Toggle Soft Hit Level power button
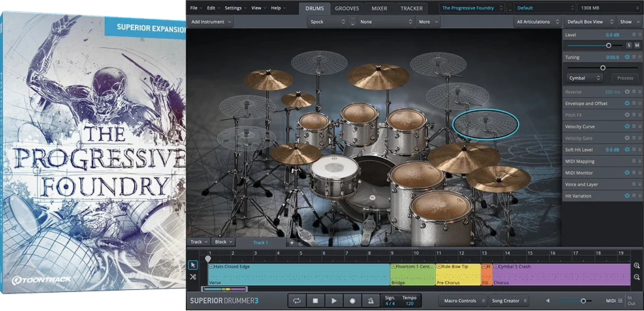 click(x=627, y=150)
